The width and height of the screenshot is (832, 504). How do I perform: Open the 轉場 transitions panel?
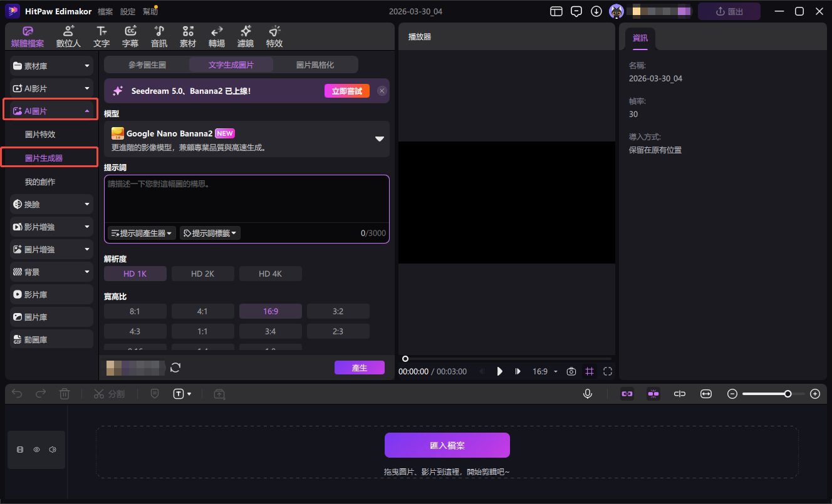[x=217, y=36]
